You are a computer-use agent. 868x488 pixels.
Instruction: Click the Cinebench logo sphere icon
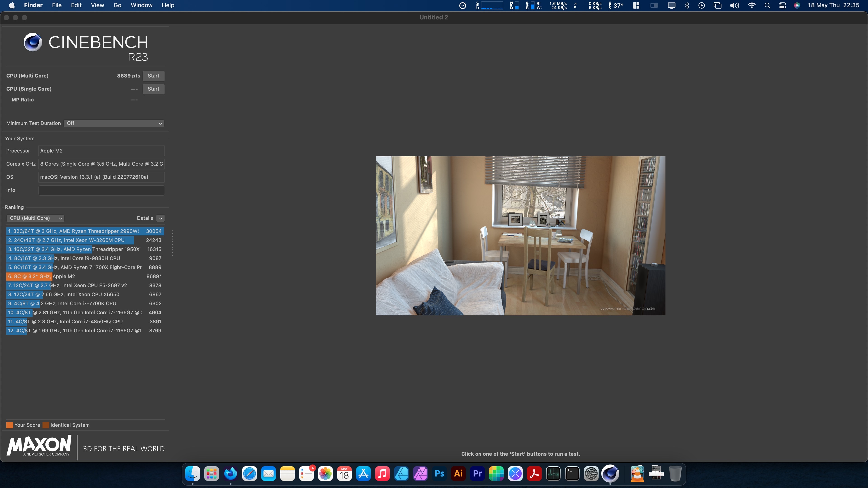pos(33,42)
